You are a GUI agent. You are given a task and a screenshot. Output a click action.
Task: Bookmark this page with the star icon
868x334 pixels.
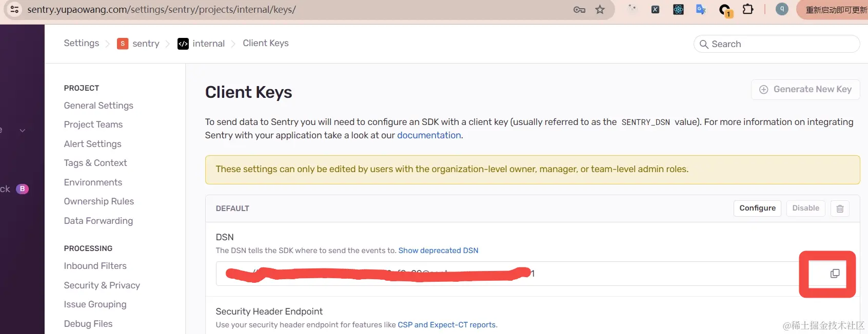point(600,10)
